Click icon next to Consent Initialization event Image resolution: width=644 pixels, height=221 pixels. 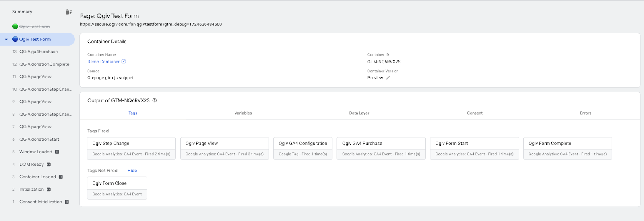(67, 202)
